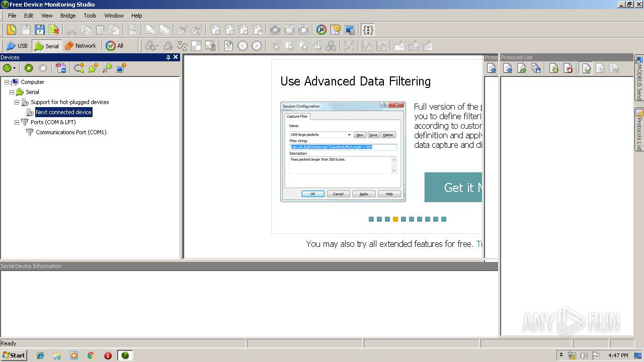Select Next connected device in tree

(63, 112)
